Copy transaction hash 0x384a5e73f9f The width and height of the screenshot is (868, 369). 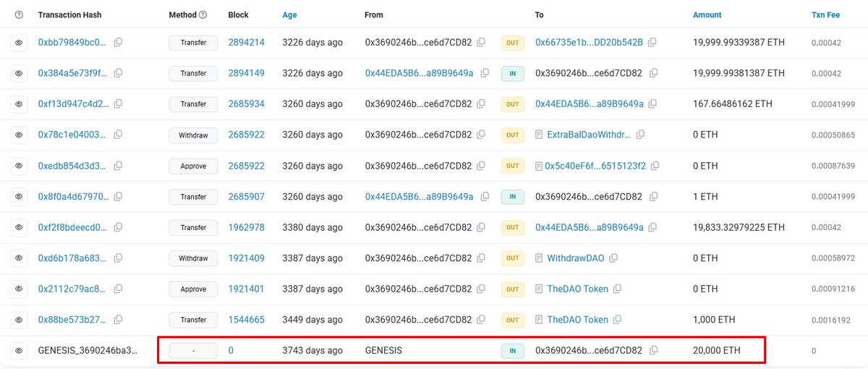click(118, 73)
